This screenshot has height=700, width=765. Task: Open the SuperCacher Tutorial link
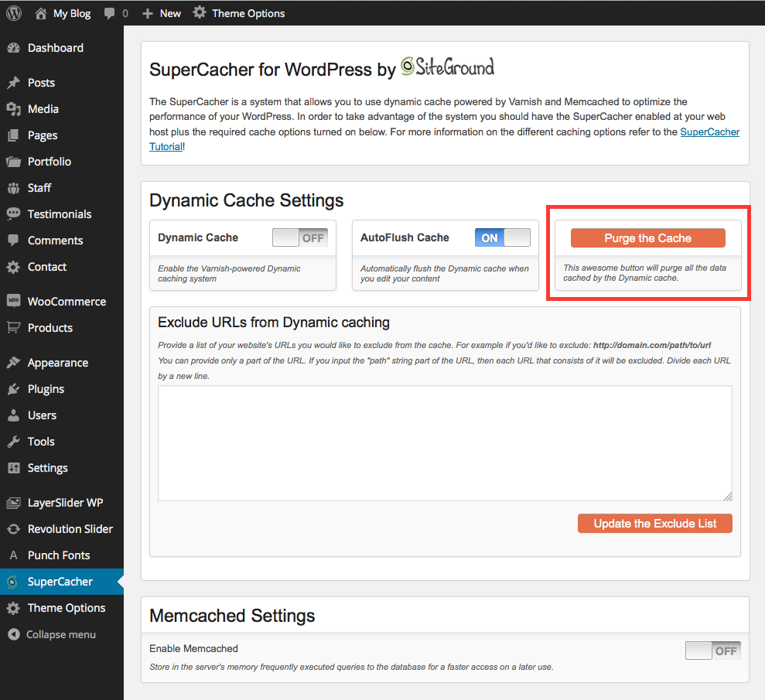[x=709, y=132]
